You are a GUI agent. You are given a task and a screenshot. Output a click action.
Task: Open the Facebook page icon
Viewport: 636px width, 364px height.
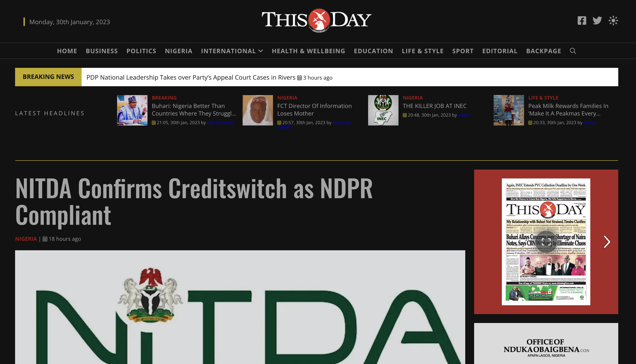click(582, 20)
